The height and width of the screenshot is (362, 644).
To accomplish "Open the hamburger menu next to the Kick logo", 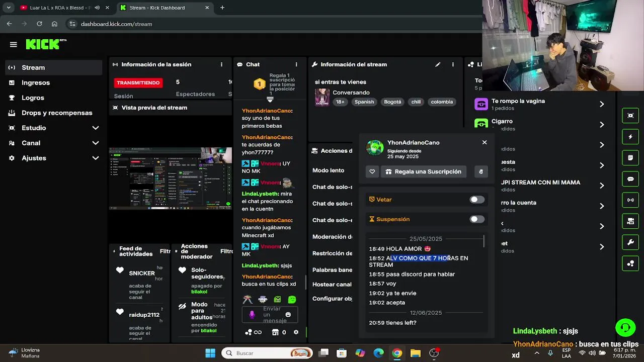I will point(14,45).
